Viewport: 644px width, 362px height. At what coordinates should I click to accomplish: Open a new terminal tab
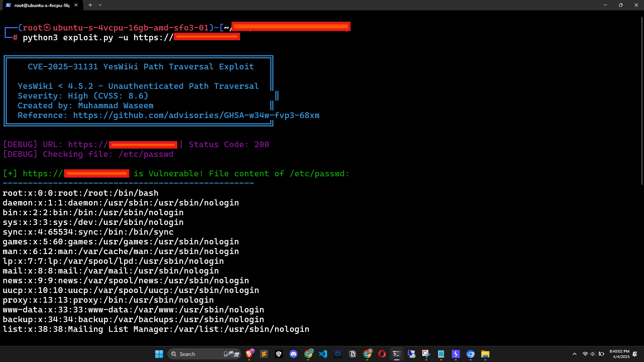pos(90,5)
